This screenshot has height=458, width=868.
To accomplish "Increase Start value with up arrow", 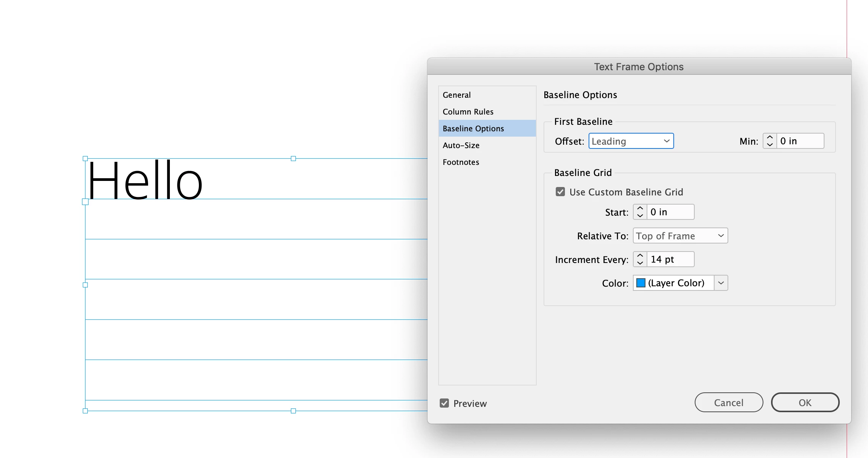I will (x=640, y=208).
